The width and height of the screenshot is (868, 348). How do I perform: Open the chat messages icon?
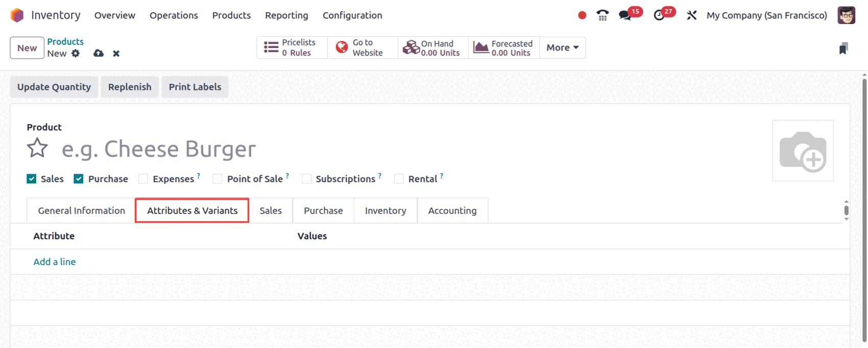(625, 15)
